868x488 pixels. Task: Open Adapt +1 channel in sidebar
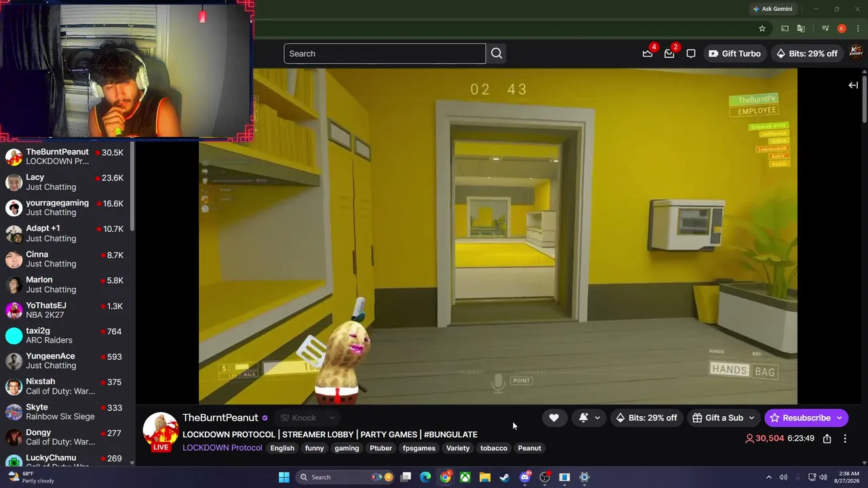(x=66, y=233)
